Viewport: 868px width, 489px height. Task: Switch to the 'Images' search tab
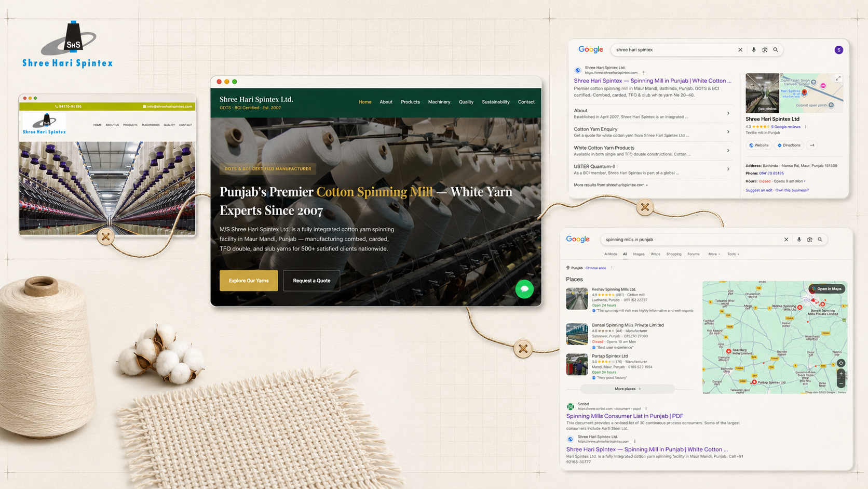(639, 254)
